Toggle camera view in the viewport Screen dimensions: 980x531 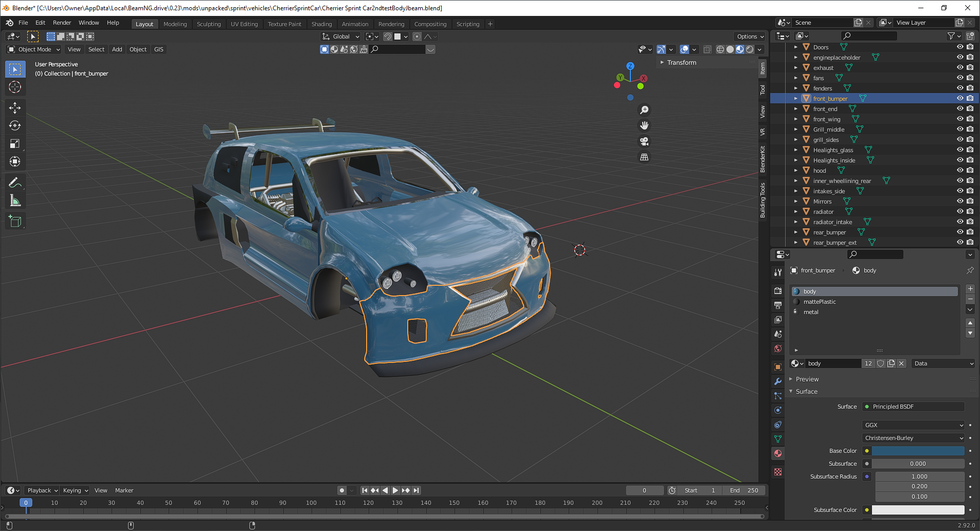click(x=644, y=141)
